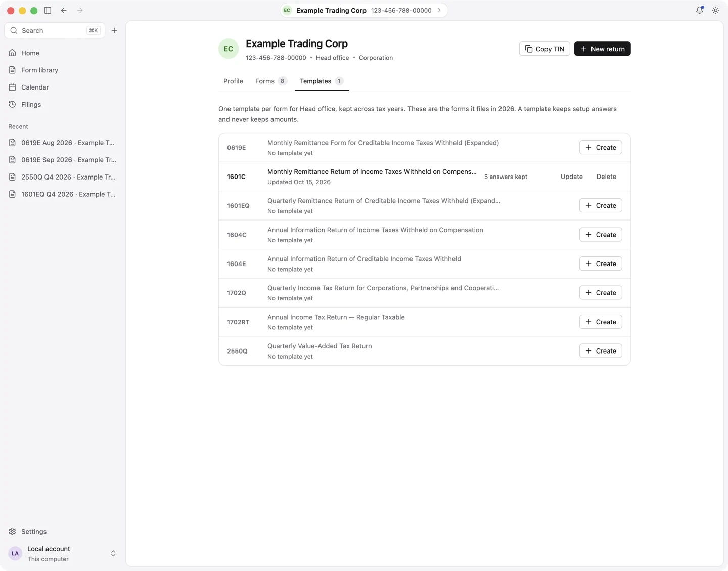Open the Calendar page
This screenshot has height=571, width=728.
click(x=63, y=87)
